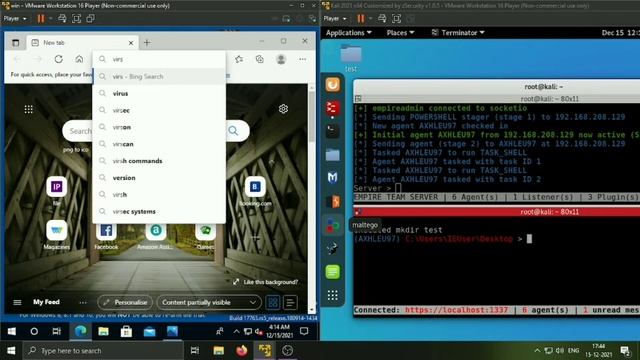Pause the win virtual machine

[x=41, y=18]
